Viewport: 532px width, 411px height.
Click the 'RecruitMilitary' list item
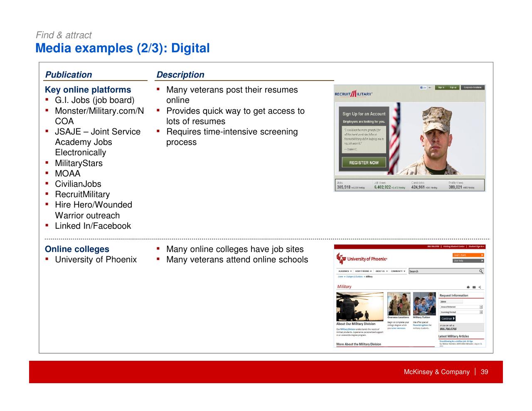82,194
